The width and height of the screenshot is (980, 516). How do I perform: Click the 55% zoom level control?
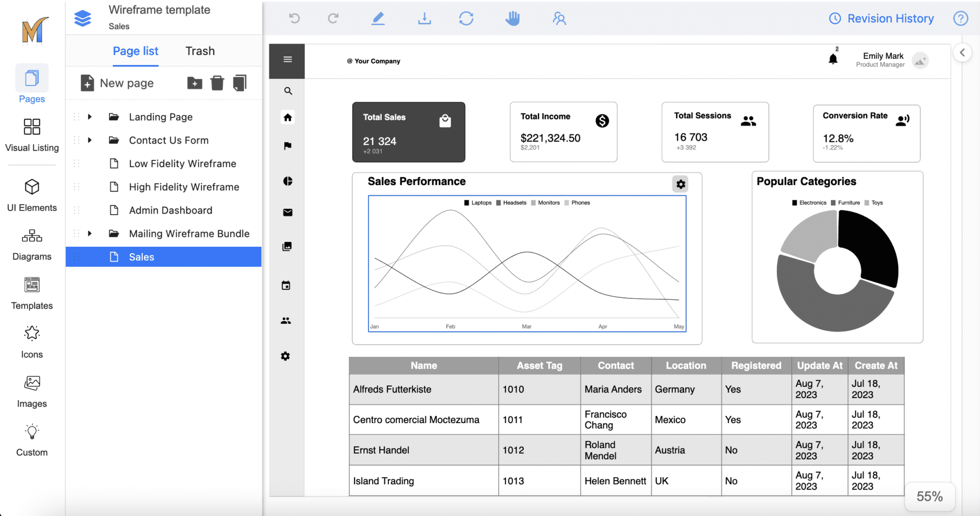click(x=930, y=496)
